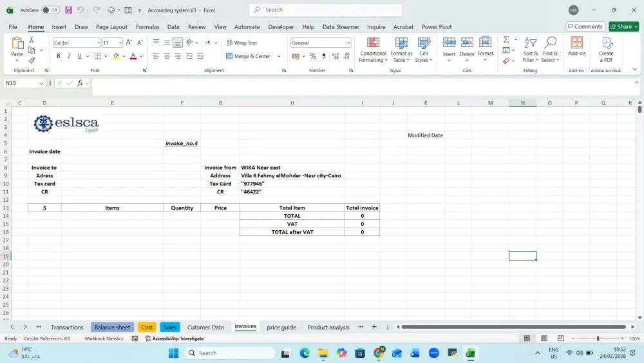The image size is (644, 363).
Task: Open the font size dropdown
Action: (120, 43)
